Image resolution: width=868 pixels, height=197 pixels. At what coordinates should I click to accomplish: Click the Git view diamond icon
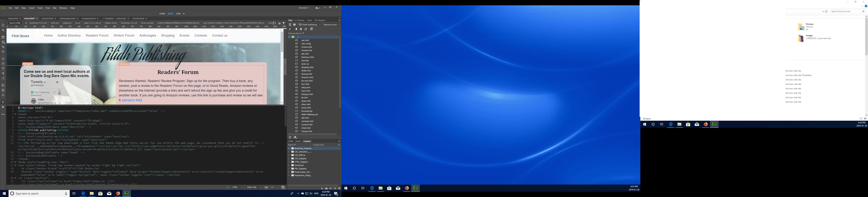pyautogui.click(x=295, y=24)
